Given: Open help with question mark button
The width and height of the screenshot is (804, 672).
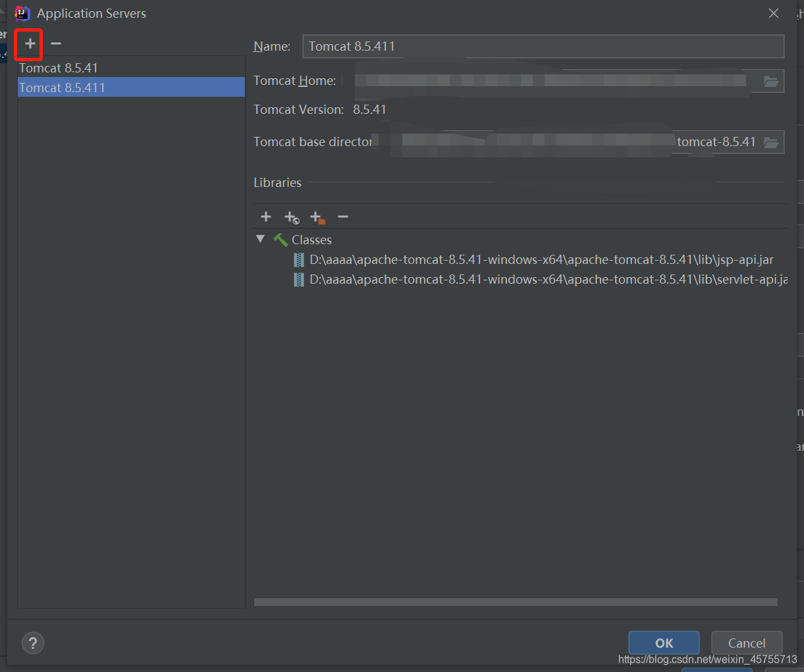Looking at the screenshot, I should point(33,643).
